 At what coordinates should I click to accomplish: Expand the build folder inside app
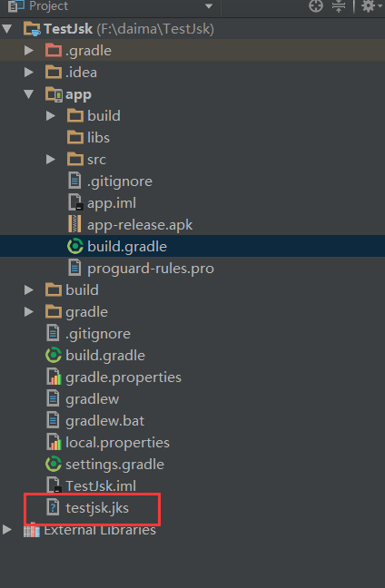tap(51, 115)
